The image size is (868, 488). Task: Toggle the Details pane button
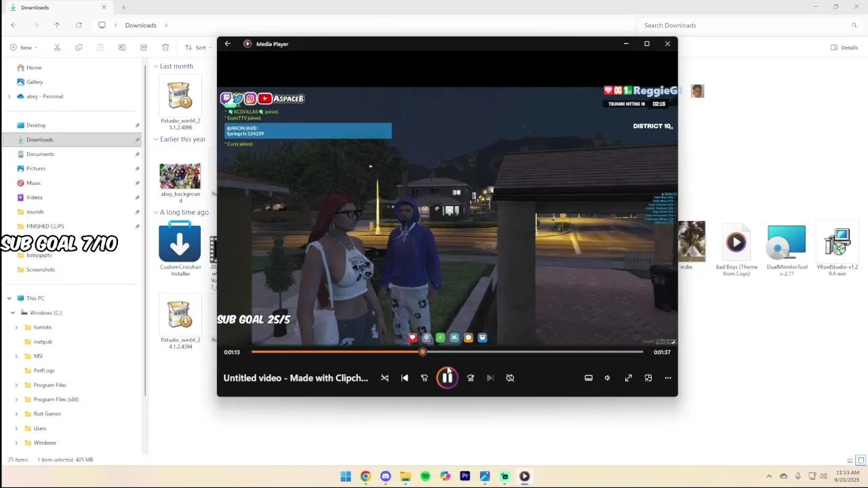point(844,47)
